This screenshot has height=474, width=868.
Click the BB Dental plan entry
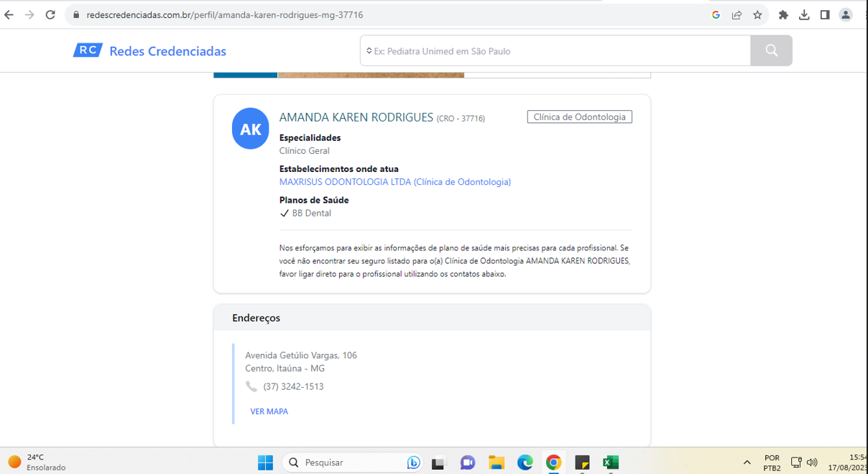tap(305, 213)
